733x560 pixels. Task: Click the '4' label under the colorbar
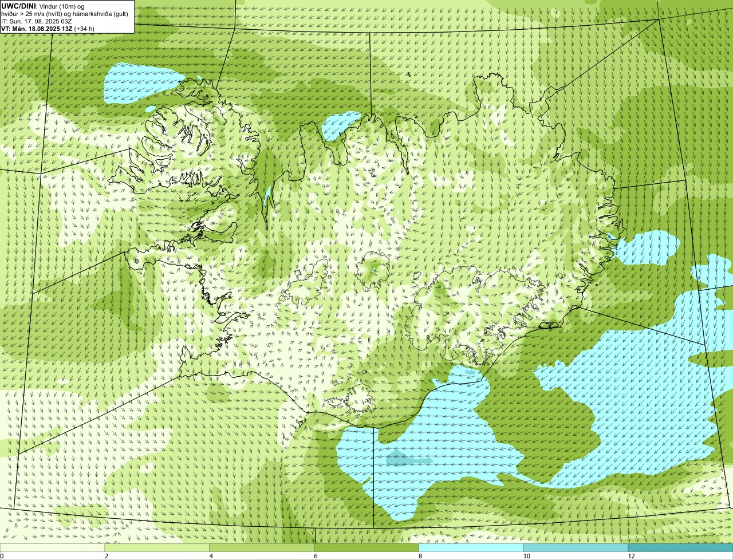pyautogui.click(x=211, y=556)
